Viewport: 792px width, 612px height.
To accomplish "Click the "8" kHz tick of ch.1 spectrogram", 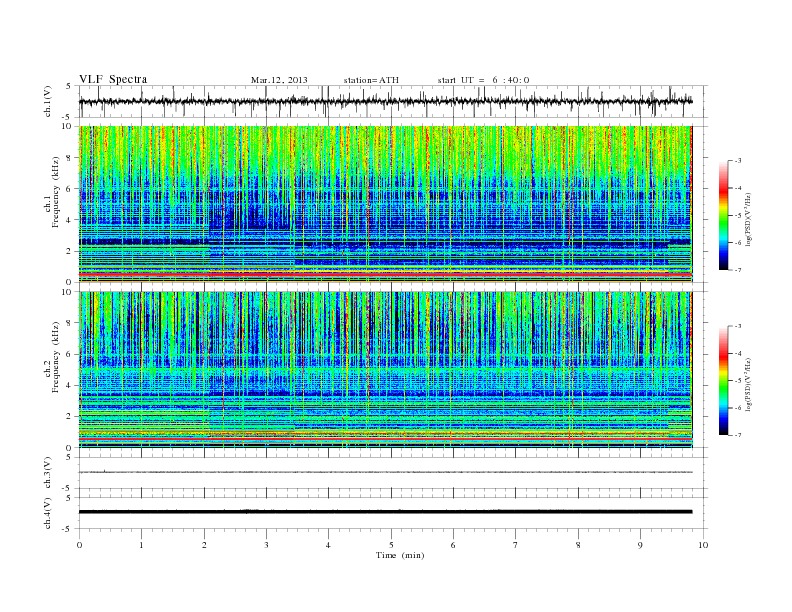I will (69, 158).
